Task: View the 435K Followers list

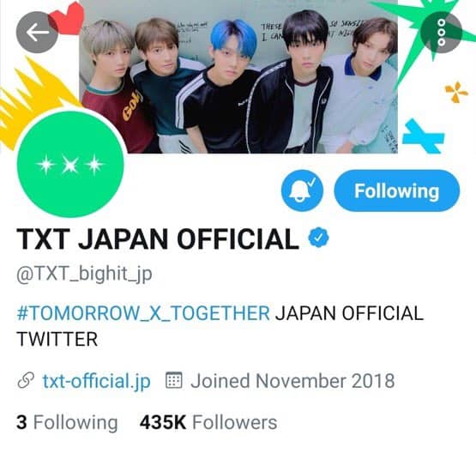Action: coord(208,422)
